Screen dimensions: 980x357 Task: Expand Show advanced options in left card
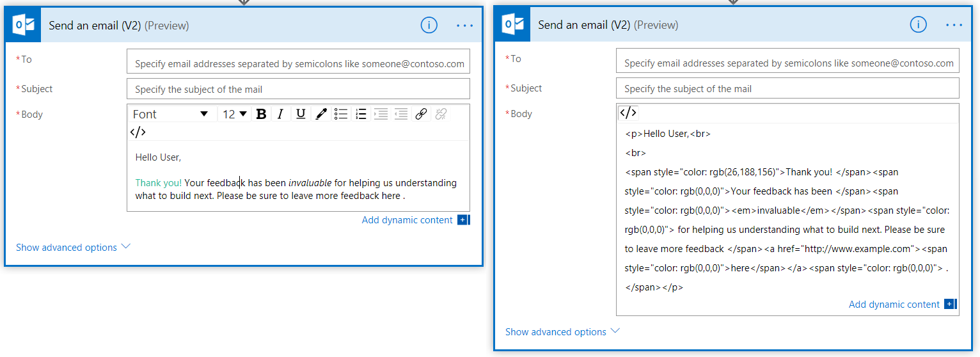coord(73,247)
